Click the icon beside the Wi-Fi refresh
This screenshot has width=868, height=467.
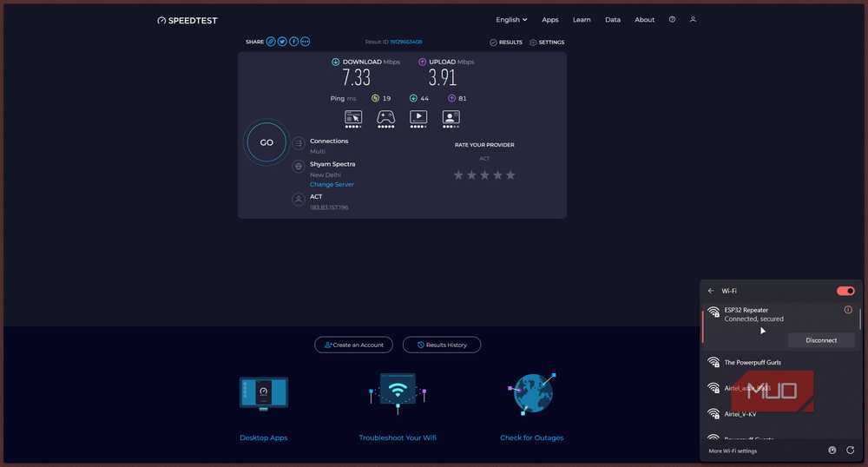pyautogui.click(x=832, y=451)
